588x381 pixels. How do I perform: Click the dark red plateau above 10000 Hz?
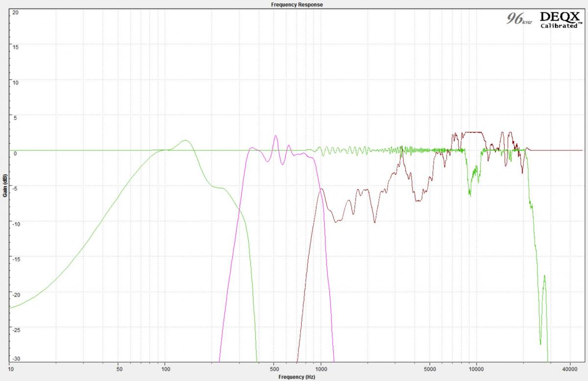[x=473, y=132]
